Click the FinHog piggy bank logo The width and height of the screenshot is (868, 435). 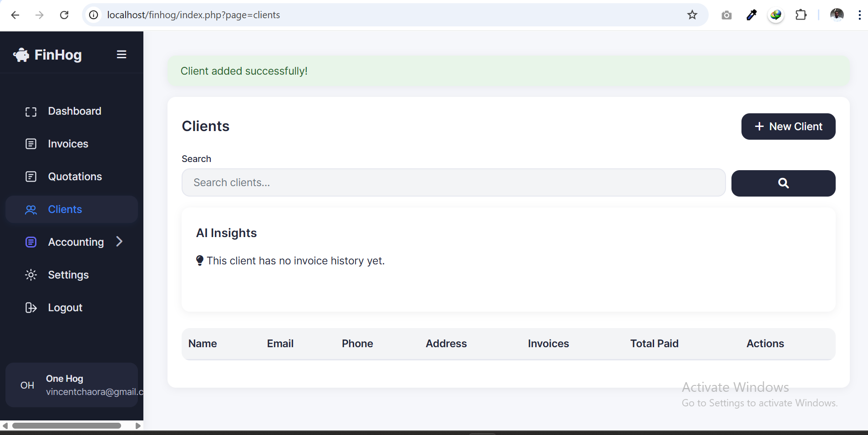(21, 55)
